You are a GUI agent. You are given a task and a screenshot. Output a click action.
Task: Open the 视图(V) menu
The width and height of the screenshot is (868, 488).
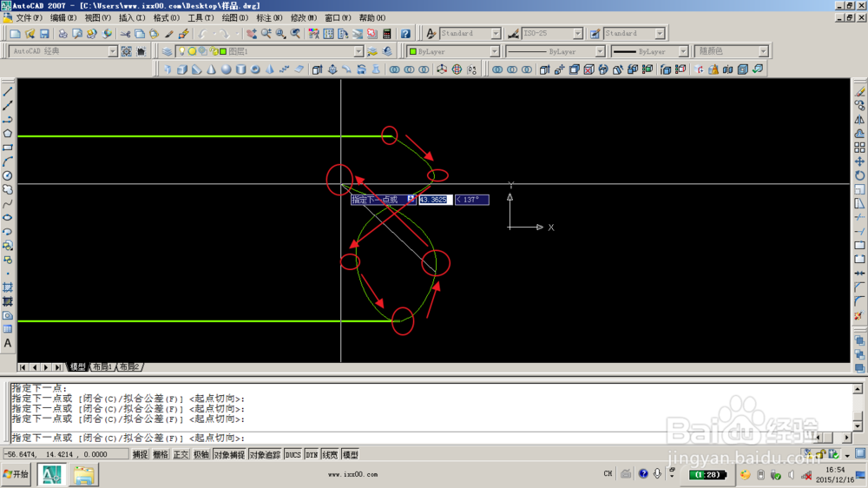click(x=97, y=18)
